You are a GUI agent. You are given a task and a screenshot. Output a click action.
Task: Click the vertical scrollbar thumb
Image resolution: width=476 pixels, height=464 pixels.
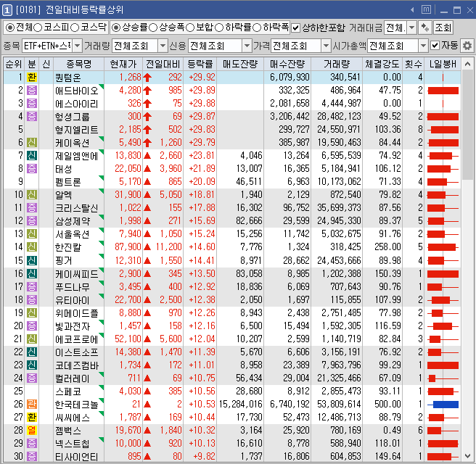point(467,125)
